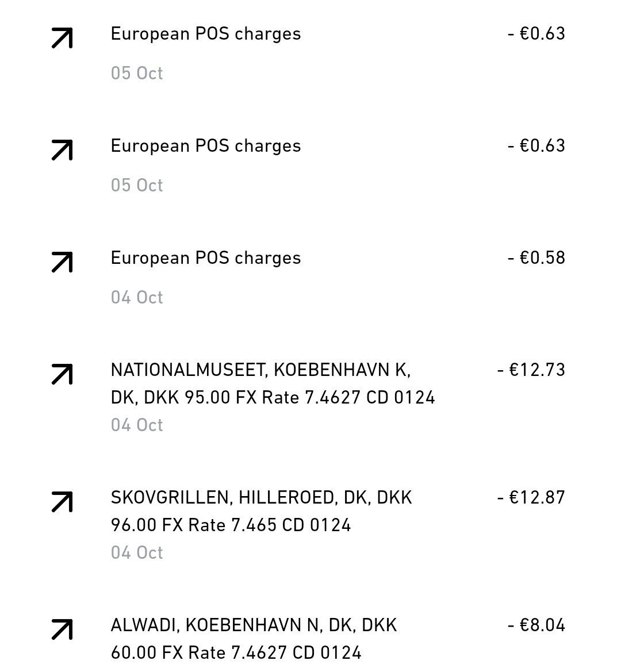Screen dimensions: 621x672
Task: Open the topmost European POS charges entry
Action: coord(205,34)
